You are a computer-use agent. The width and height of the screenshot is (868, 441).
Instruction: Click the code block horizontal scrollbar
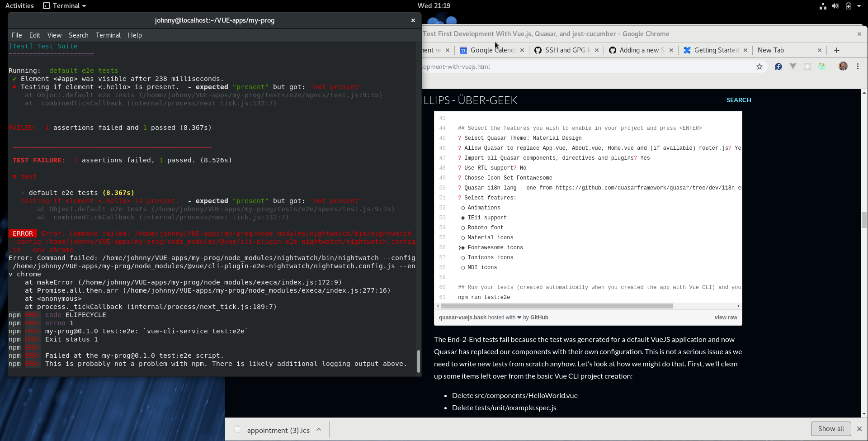[557, 306]
